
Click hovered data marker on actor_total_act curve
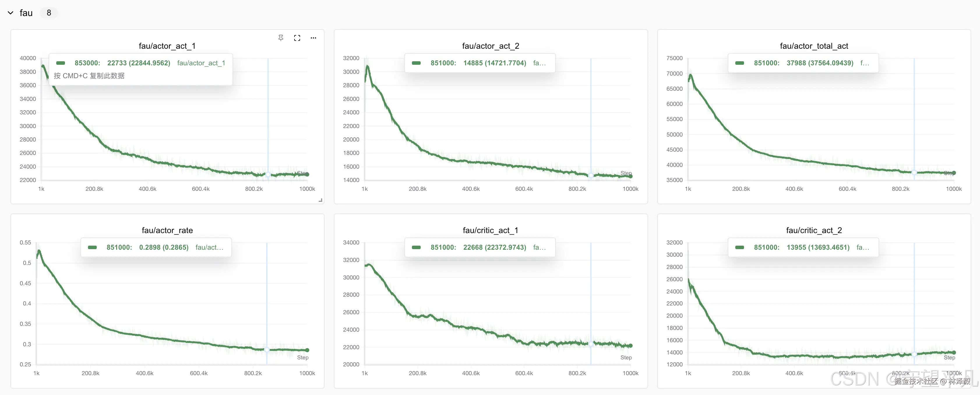point(914,172)
